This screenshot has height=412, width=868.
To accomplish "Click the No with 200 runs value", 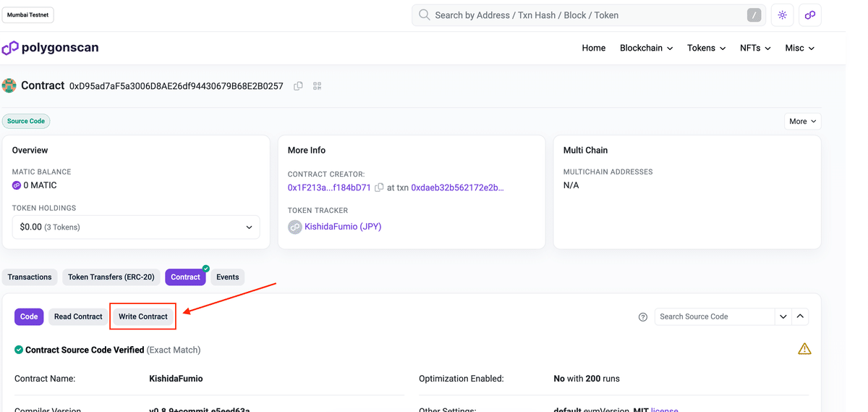I will tap(587, 379).
